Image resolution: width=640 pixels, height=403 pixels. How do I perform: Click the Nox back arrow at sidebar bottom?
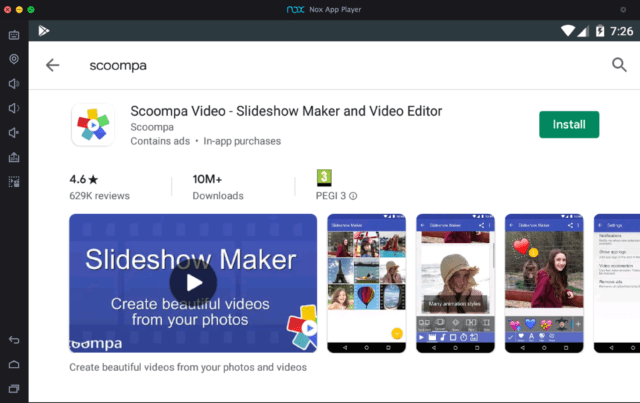pos(14,340)
